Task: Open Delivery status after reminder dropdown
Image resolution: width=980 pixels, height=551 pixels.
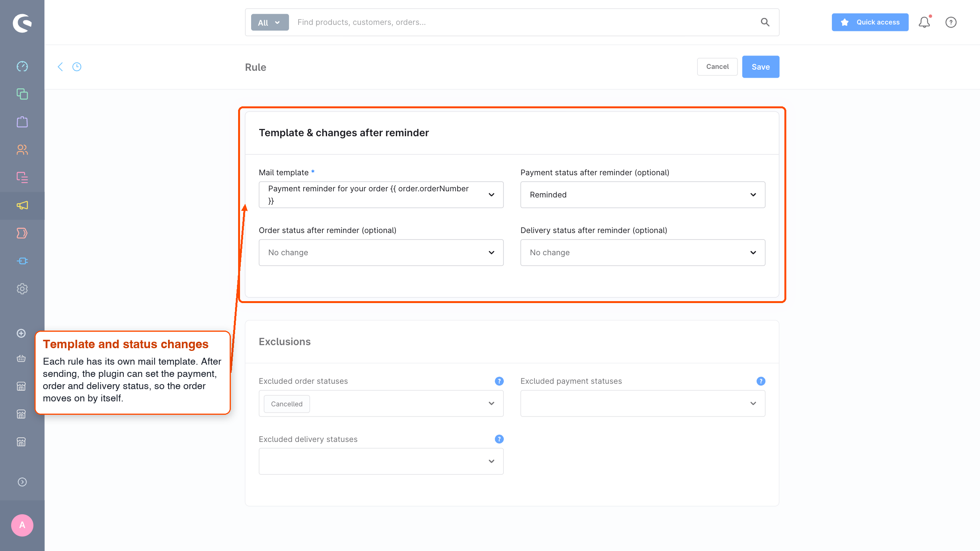Action: coord(643,253)
